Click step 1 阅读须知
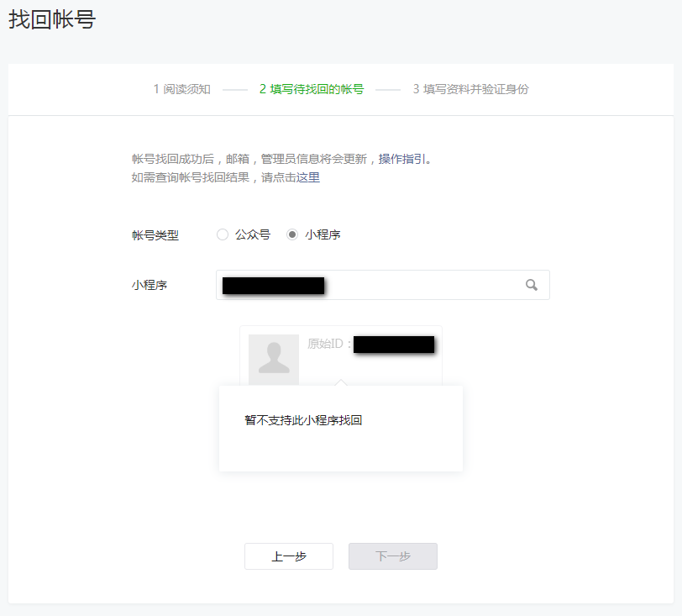The width and height of the screenshot is (682, 616). tap(181, 89)
